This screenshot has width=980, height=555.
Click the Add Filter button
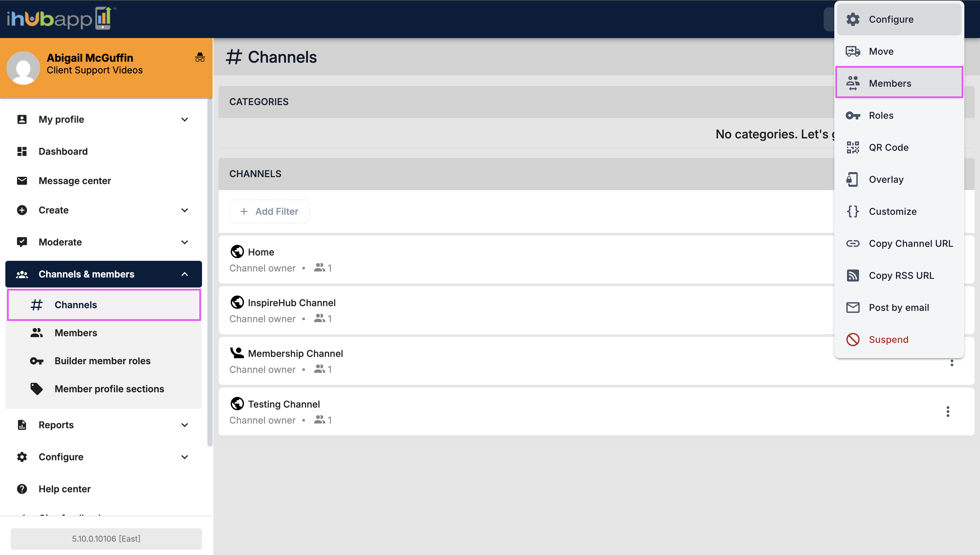click(269, 211)
